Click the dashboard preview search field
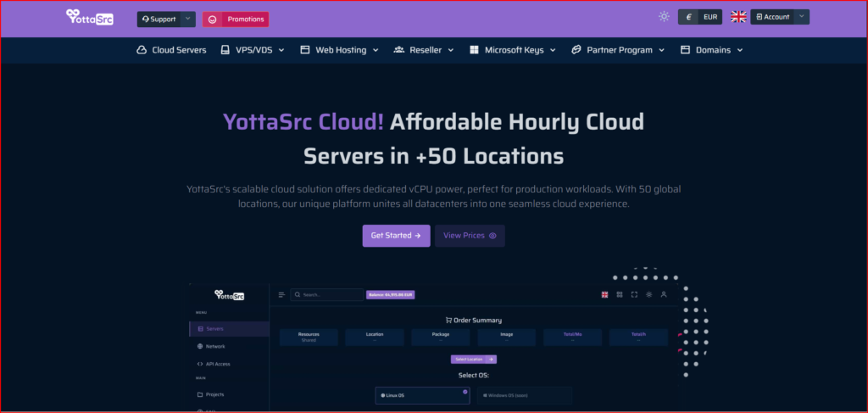The width and height of the screenshot is (868, 413). [x=327, y=294]
